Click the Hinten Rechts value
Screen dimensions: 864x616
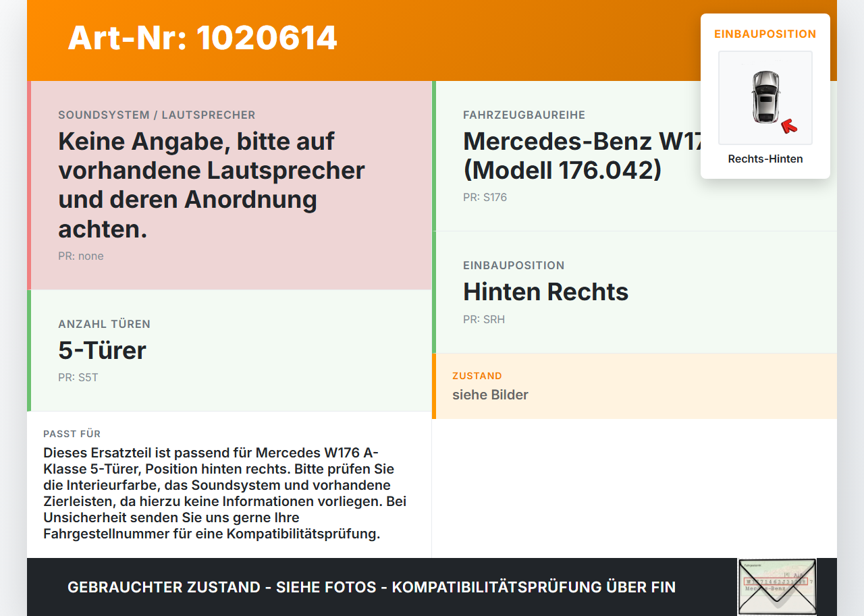[x=545, y=291]
